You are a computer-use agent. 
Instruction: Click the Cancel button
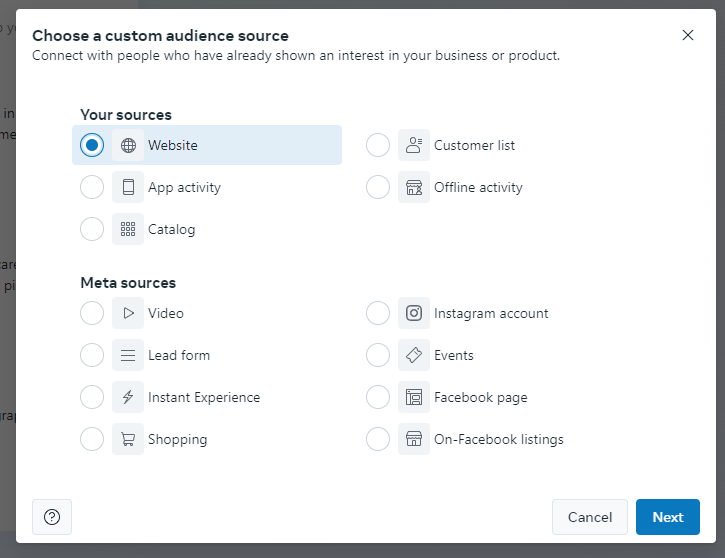pyautogui.click(x=590, y=517)
